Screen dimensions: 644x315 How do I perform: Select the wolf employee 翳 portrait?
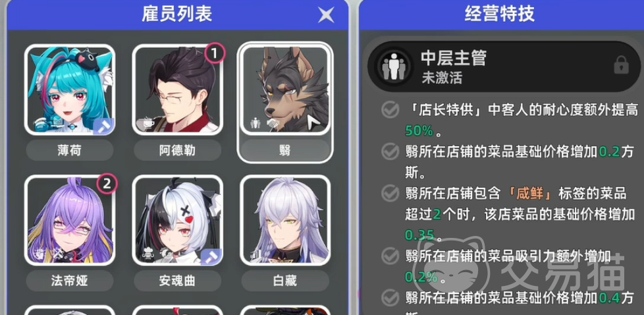[x=285, y=90]
